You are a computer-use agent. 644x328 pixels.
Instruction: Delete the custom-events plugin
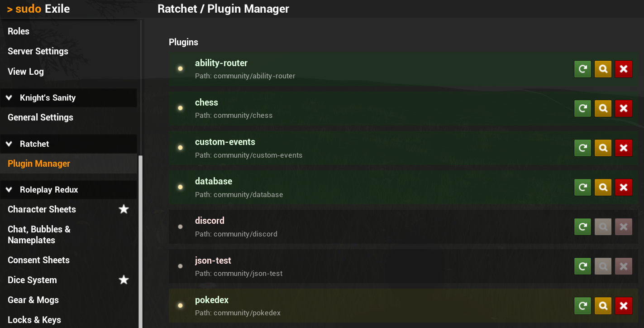point(624,148)
